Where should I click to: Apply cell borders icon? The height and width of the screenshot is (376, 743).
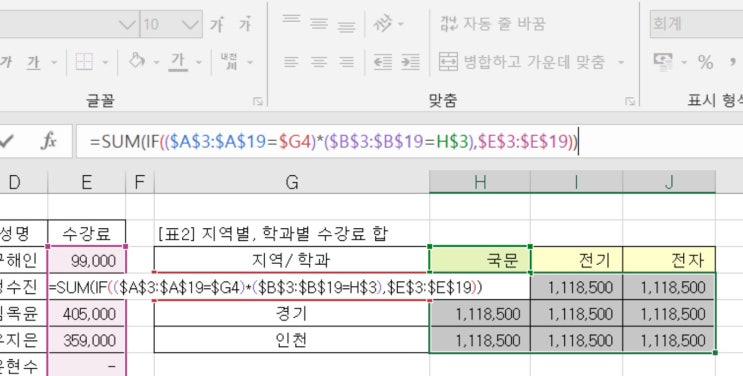click(84, 62)
